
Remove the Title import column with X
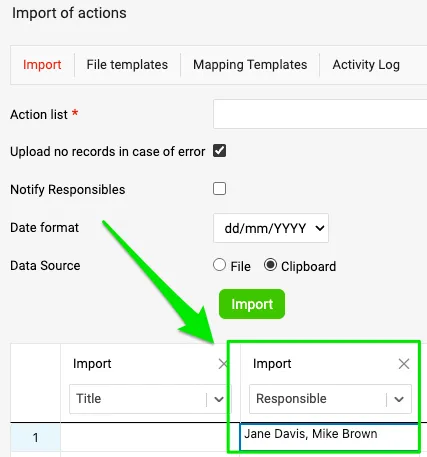pyautogui.click(x=223, y=364)
